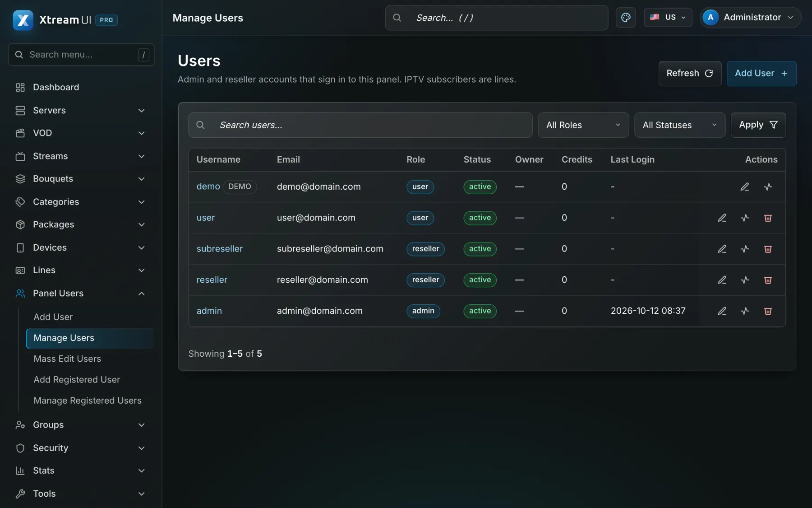Go to Dashboard in sidebar
This screenshot has height=508, width=812.
coord(81,88)
